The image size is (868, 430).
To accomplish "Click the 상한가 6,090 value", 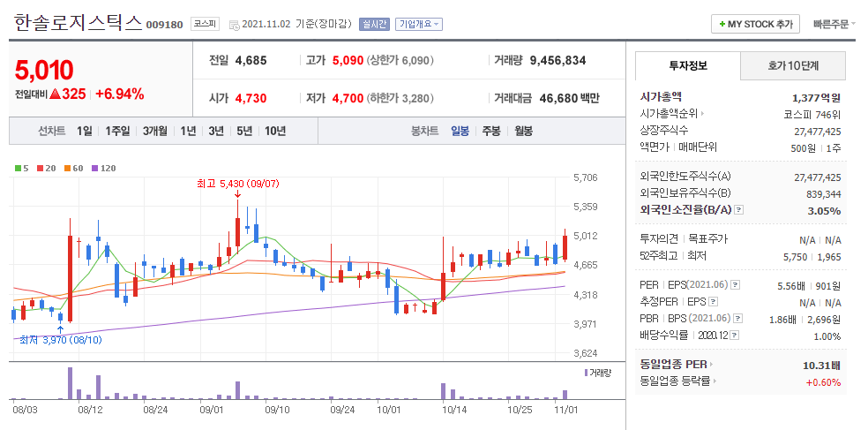I will pos(400,60).
